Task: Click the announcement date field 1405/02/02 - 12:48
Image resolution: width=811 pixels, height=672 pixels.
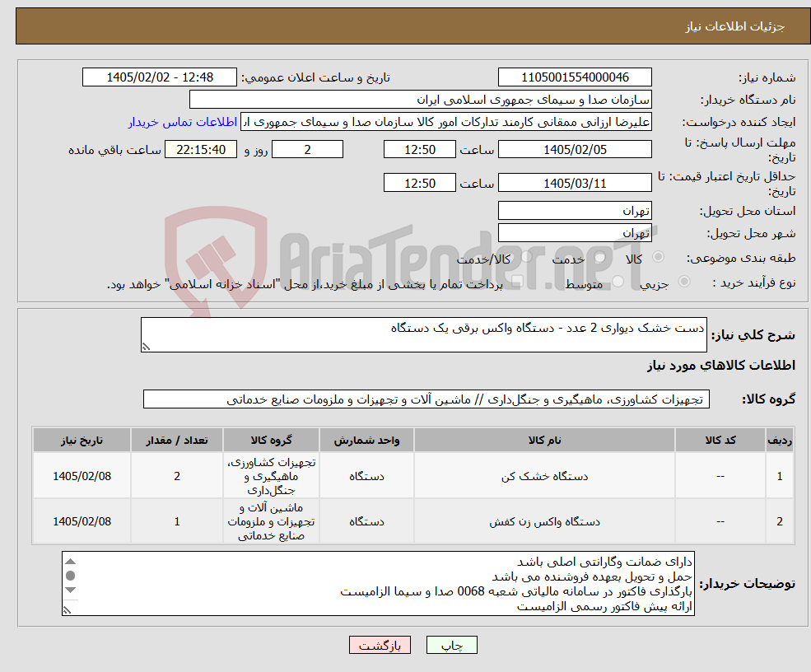Action: (160, 77)
